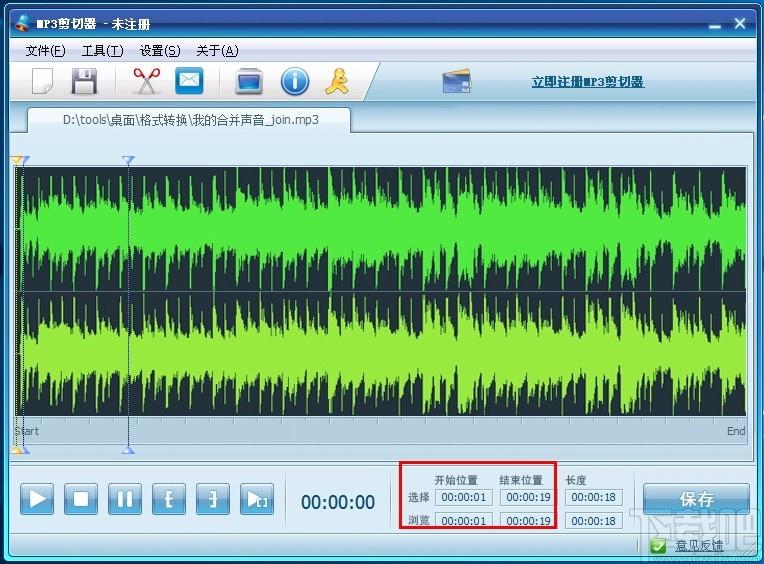Open the 设置(S) menu
Image resolution: width=764 pixels, height=564 pixels.
(160, 51)
